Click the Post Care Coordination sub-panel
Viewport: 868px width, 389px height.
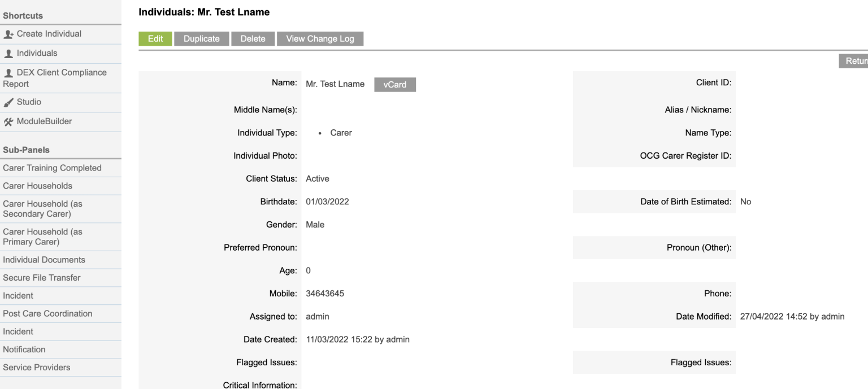point(47,313)
